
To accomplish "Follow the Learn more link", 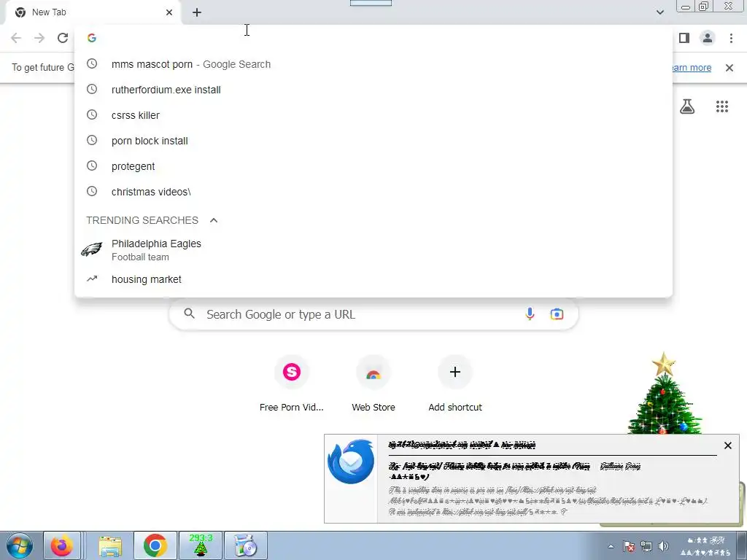I will pos(692,68).
